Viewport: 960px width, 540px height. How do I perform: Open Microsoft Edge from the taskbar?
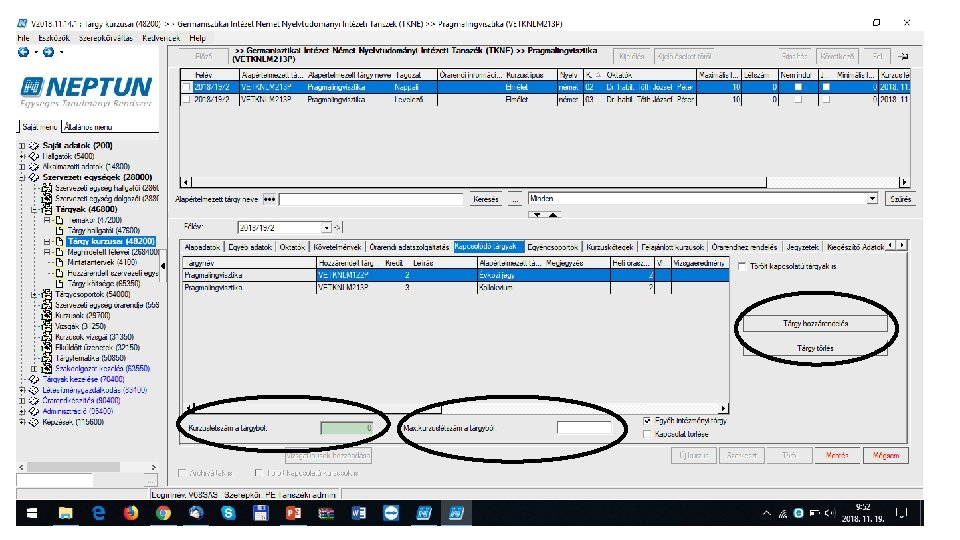pos(98,513)
